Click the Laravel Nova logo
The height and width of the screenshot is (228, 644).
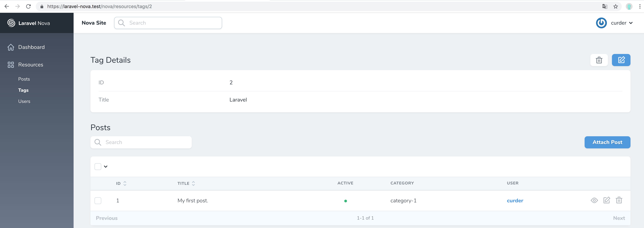(x=29, y=23)
